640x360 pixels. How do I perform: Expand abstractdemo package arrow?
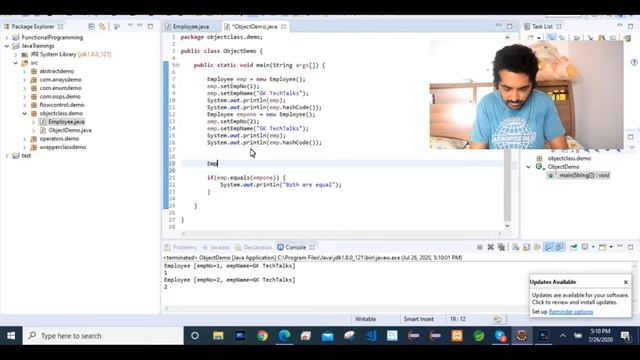coord(24,71)
